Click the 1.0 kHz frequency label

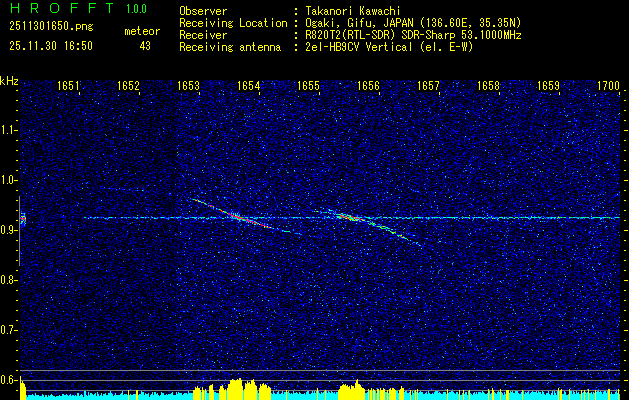8,181
